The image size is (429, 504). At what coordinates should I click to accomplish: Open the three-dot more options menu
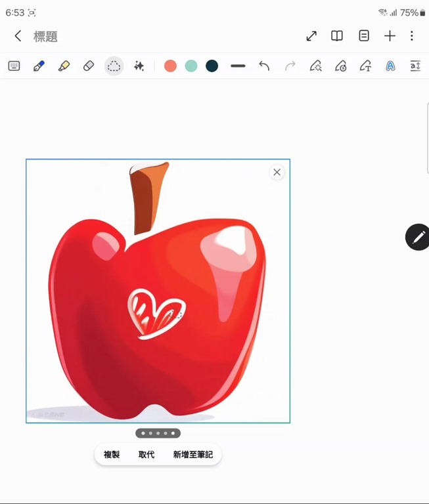click(x=412, y=35)
